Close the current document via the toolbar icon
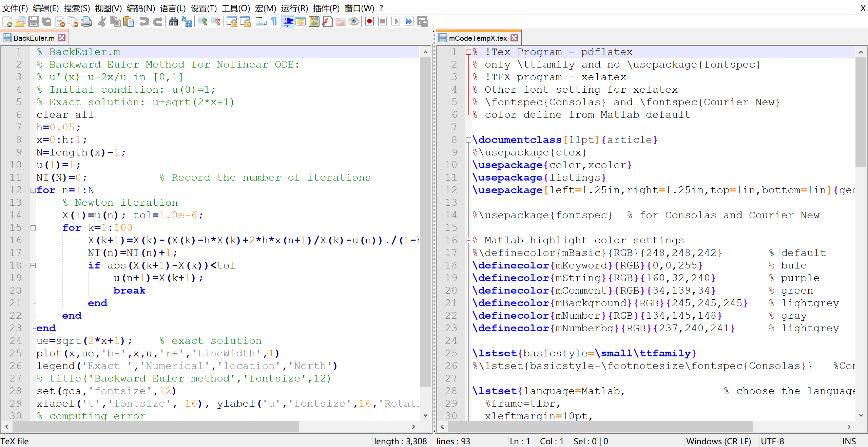 60,22
